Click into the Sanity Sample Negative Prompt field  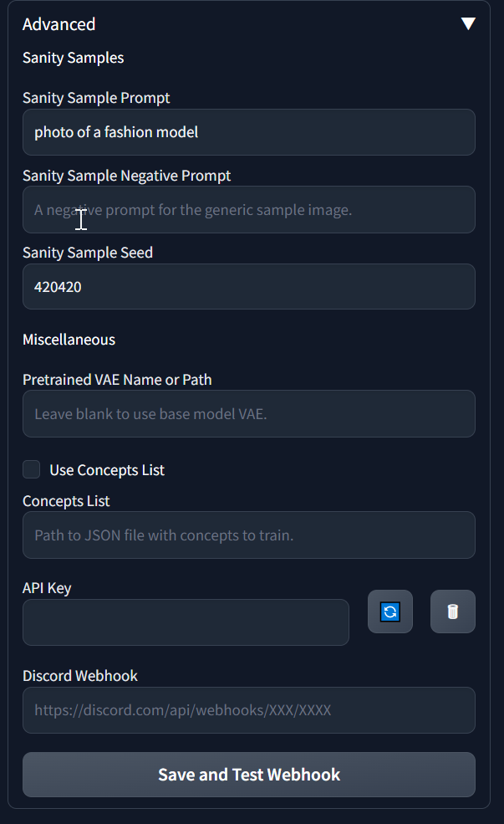[x=249, y=210]
